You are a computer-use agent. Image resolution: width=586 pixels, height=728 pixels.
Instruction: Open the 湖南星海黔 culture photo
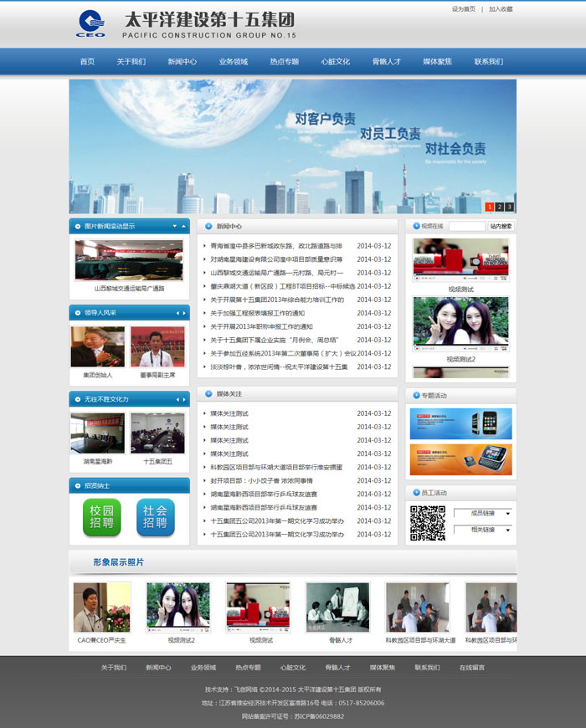point(98,433)
